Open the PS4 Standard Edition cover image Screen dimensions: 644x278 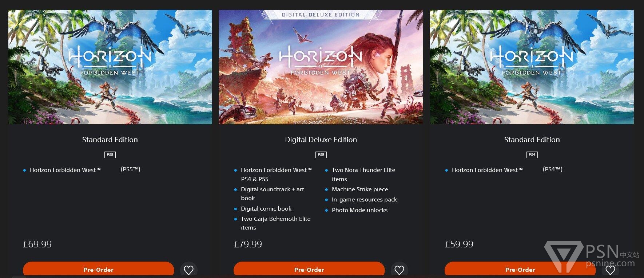point(532,67)
